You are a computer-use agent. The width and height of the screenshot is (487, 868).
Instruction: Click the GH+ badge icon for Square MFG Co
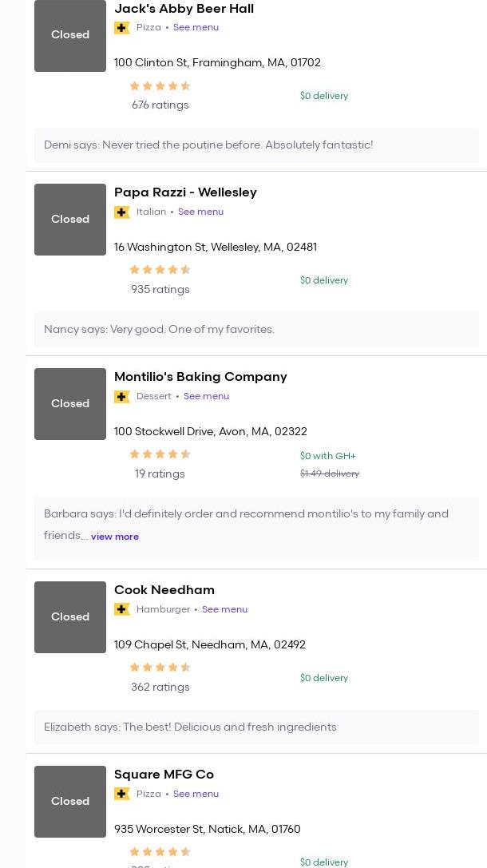(x=122, y=795)
